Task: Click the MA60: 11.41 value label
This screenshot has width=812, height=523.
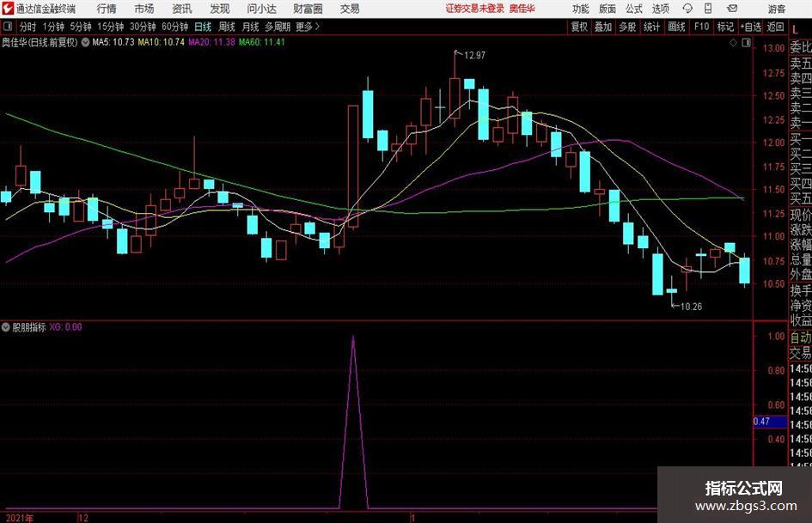Action: pos(261,42)
